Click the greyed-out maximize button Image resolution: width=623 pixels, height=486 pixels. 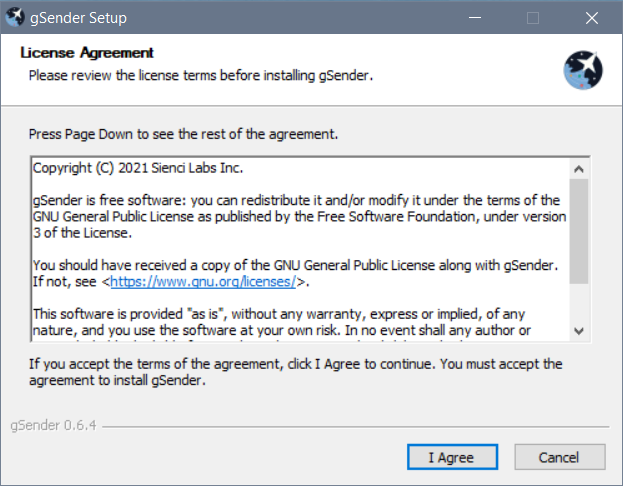point(533,17)
